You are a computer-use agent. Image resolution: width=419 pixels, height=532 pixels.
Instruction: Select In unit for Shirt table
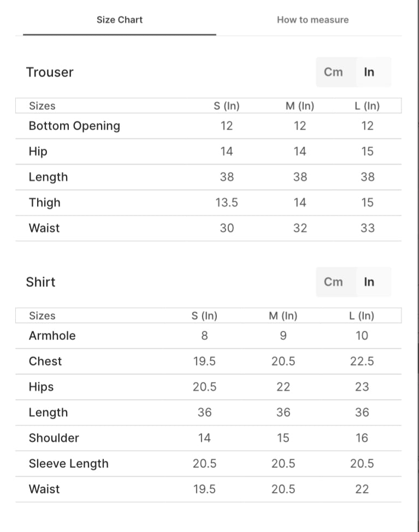click(x=369, y=282)
